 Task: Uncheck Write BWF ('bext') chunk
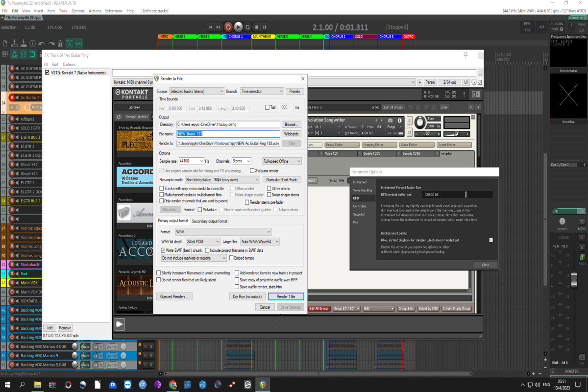(163, 250)
